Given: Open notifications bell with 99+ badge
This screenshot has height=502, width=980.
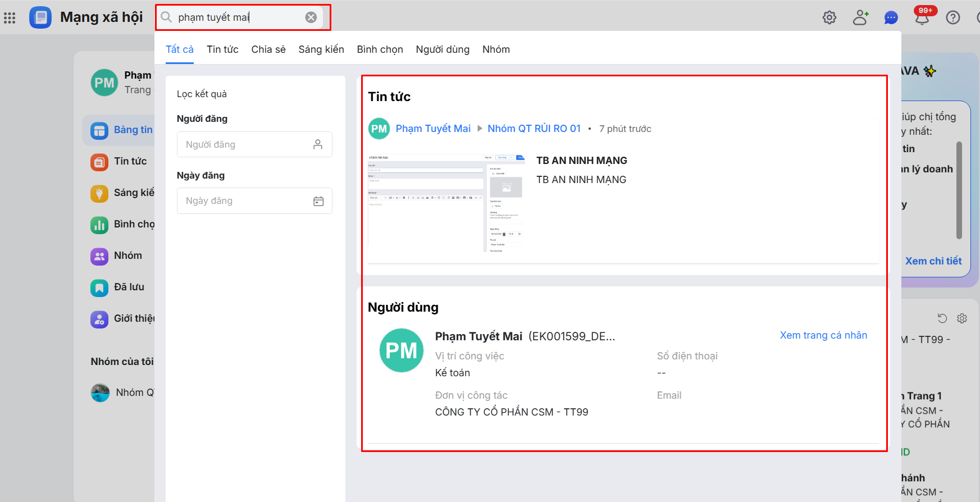Looking at the screenshot, I should 922,18.
